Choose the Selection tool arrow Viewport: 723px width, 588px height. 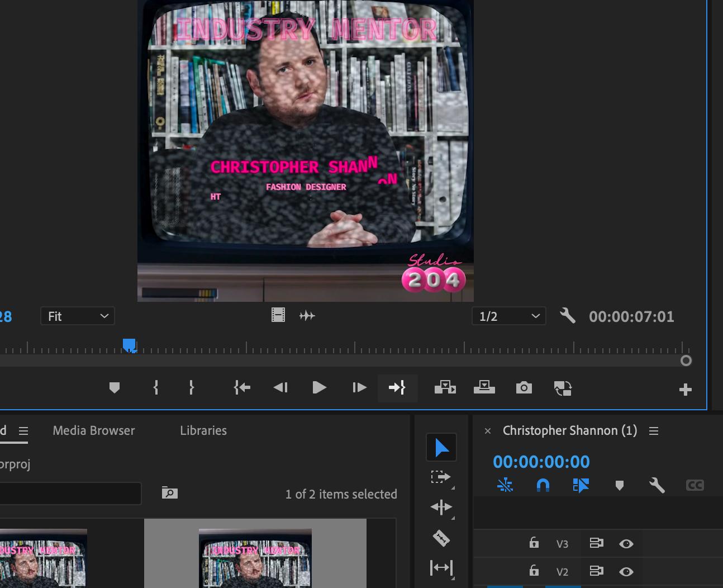[x=441, y=447]
